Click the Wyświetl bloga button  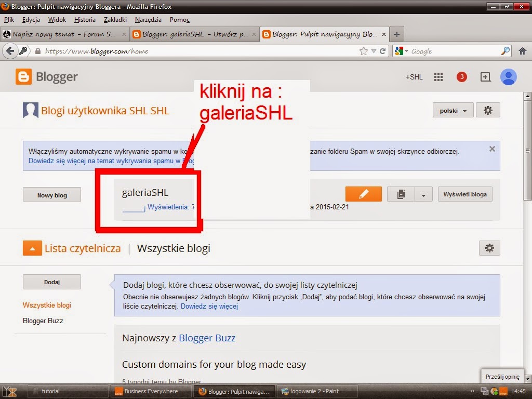coord(465,194)
